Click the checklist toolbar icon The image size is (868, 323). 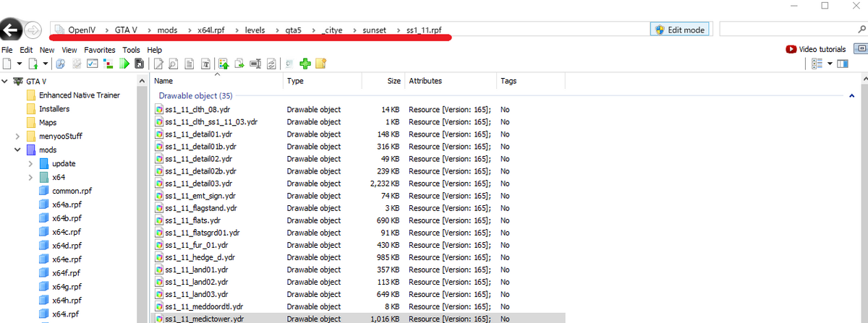92,64
